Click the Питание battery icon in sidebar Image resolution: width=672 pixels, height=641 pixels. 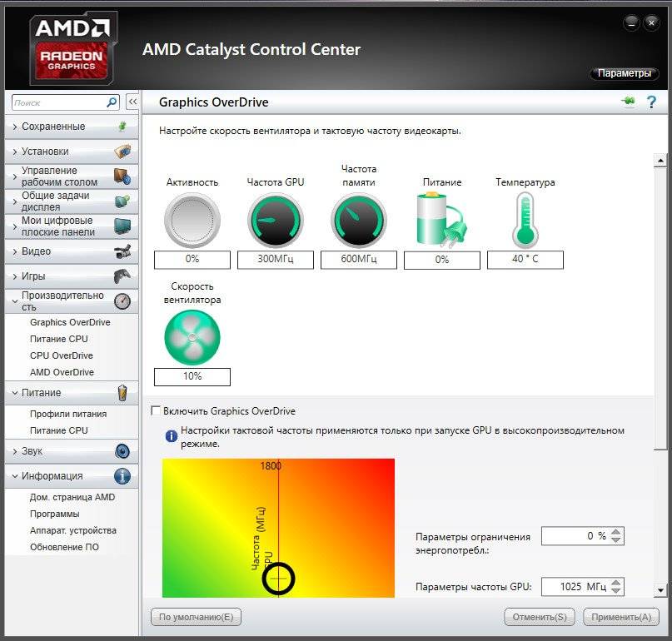point(122,392)
